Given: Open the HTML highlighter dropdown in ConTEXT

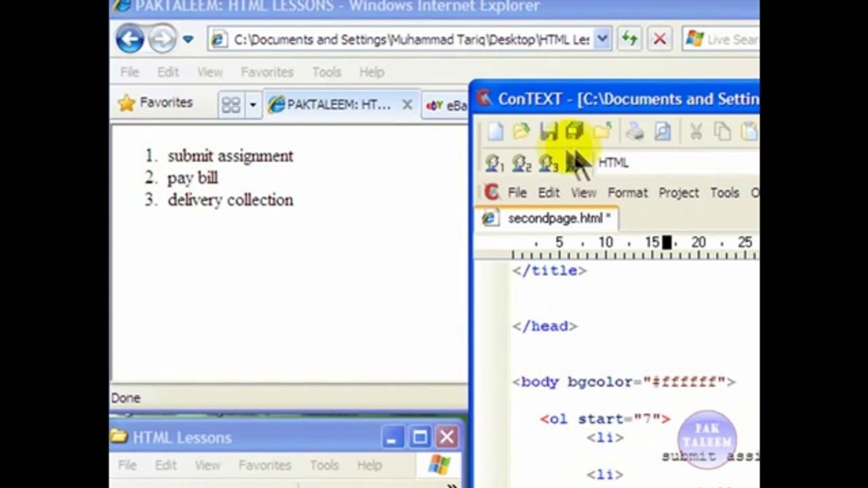Looking at the screenshot, I should [x=678, y=163].
